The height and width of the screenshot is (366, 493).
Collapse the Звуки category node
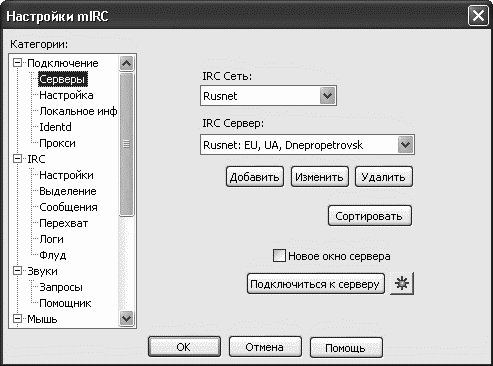click(x=17, y=271)
